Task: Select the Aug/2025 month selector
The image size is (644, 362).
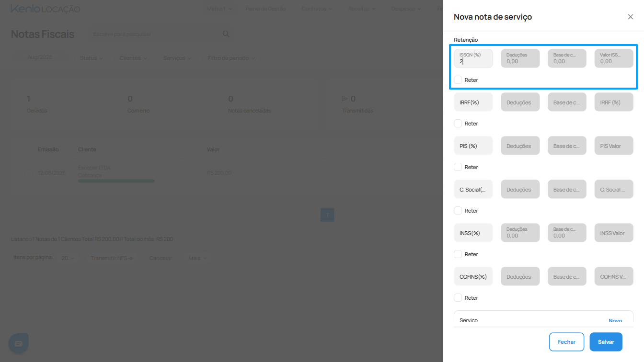Action: [x=40, y=57]
